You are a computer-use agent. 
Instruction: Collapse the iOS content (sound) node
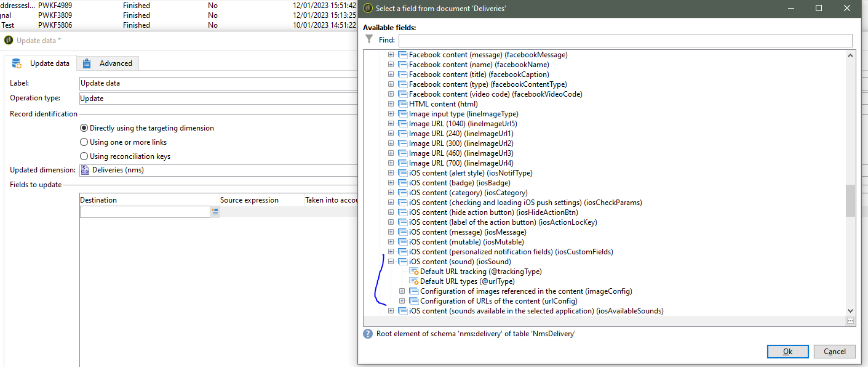[x=391, y=261]
